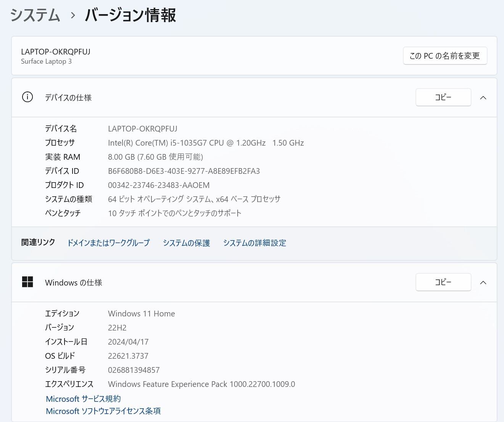Copy the デバイスの仕様 details

click(x=443, y=97)
